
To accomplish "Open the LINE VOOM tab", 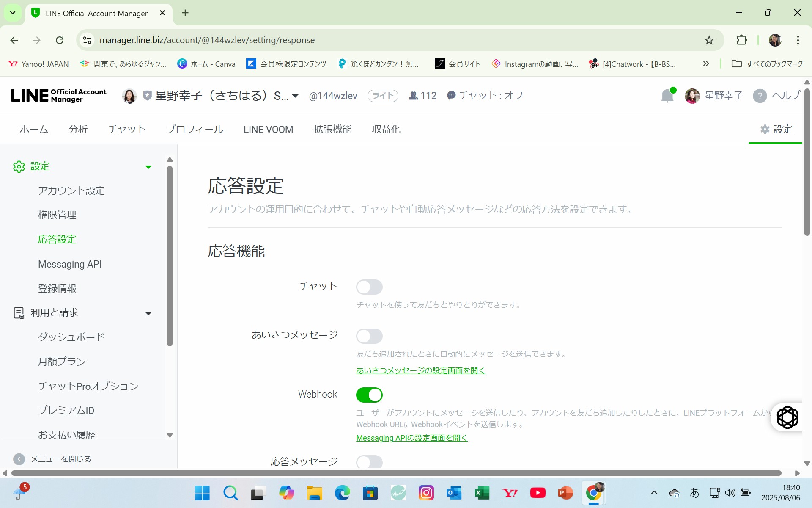I will click(x=268, y=130).
